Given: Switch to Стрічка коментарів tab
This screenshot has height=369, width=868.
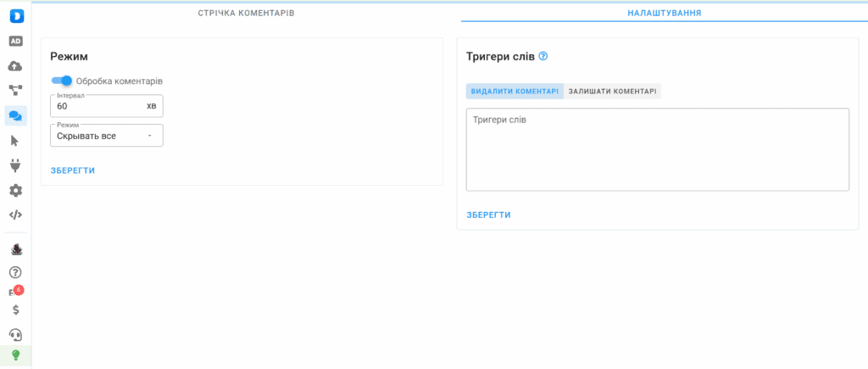Looking at the screenshot, I should [246, 13].
